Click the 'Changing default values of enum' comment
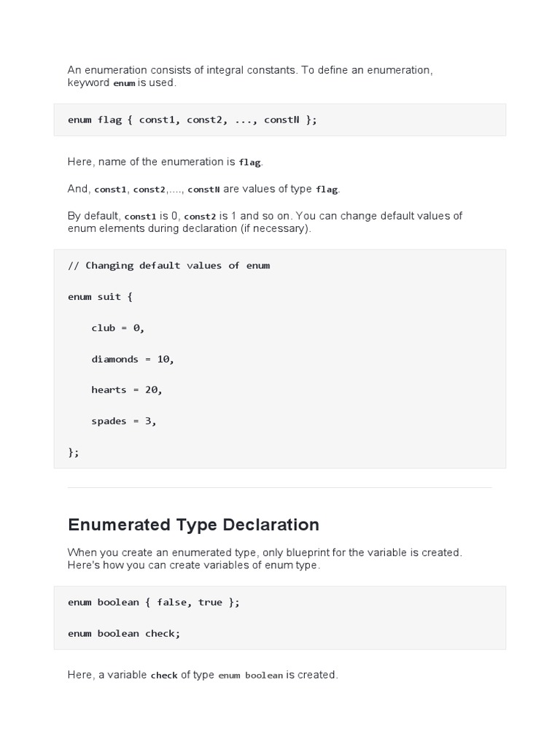The height and width of the screenshot is (747, 560). pos(168,266)
